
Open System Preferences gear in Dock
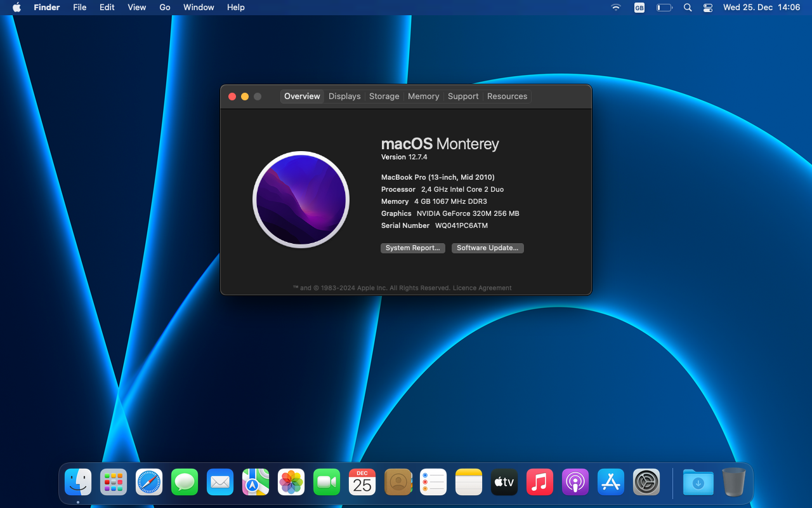[x=646, y=483]
